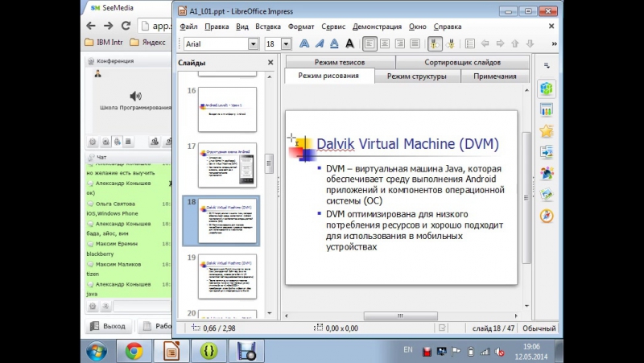This screenshot has height=363, width=644.
Task: Toggle justified text alignment
Action: click(x=415, y=43)
